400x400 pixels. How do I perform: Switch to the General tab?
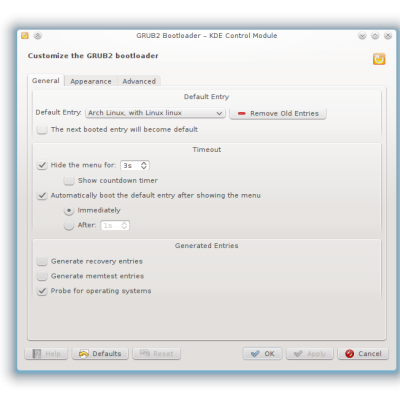pyautogui.click(x=46, y=81)
